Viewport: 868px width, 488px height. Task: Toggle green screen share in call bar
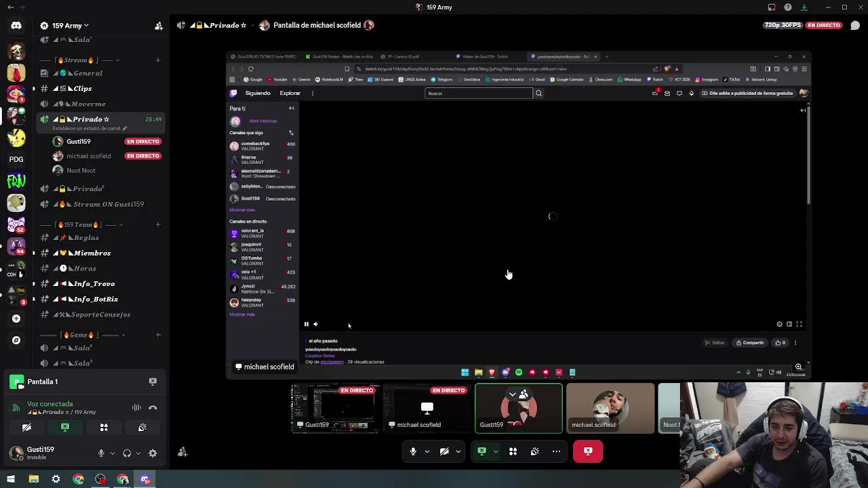pyautogui.click(x=481, y=451)
